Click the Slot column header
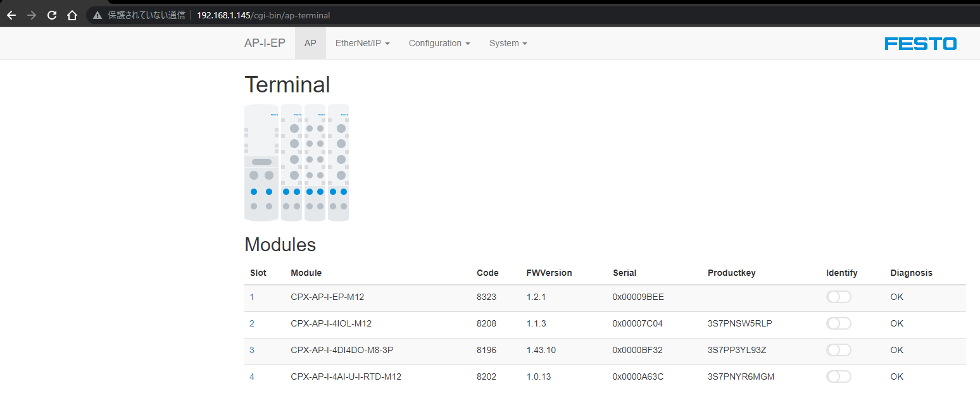Image resolution: width=980 pixels, height=417 pixels. click(258, 273)
